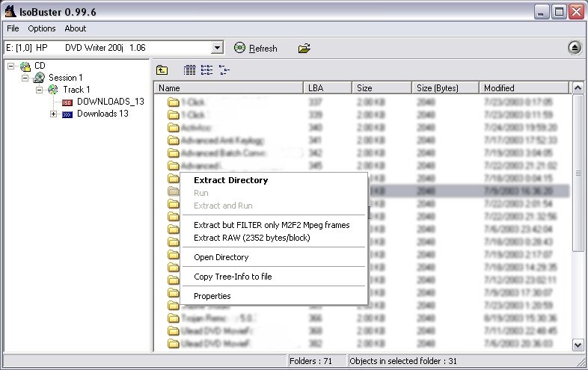The width and height of the screenshot is (588, 370).
Task: Switch to details list view icon
Action: [x=190, y=70]
